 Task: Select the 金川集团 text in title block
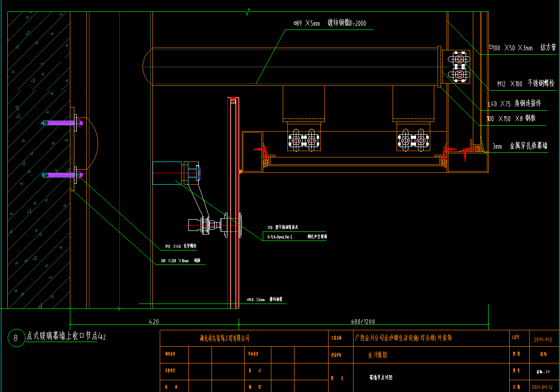[377, 355]
